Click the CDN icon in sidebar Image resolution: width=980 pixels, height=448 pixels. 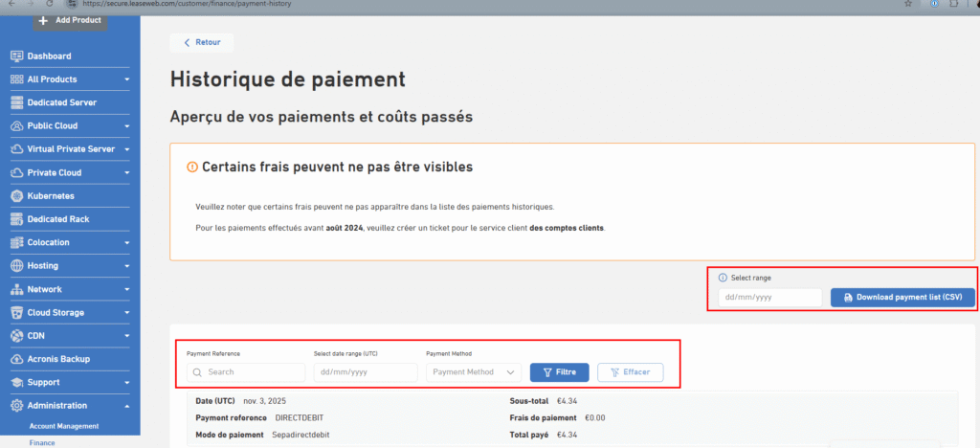17,336
